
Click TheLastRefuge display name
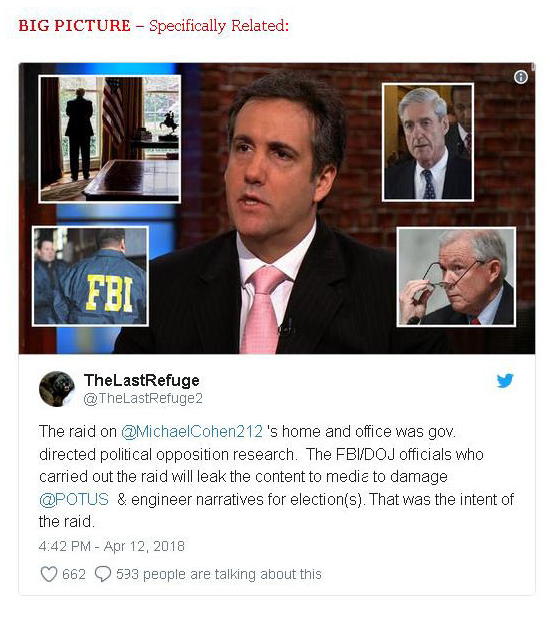point(142,380)
